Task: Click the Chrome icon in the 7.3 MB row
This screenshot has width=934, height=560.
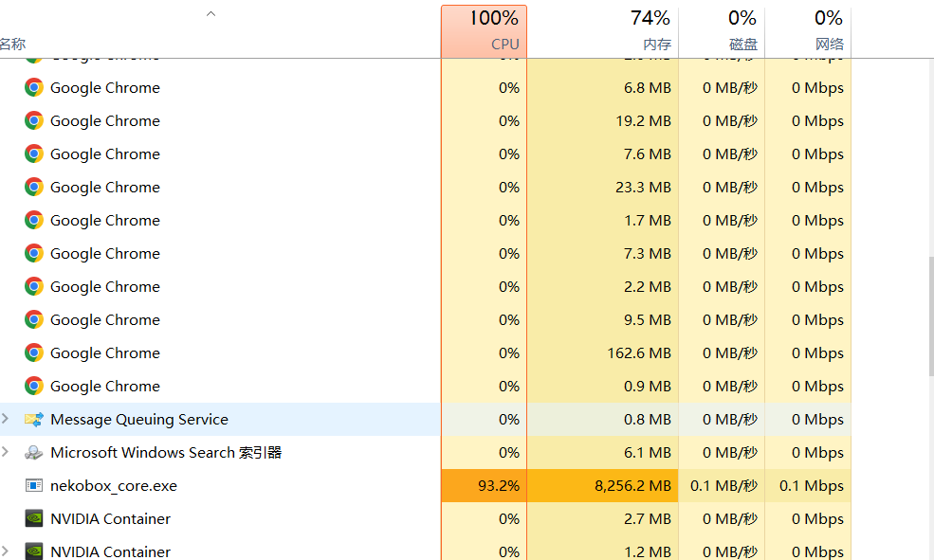Action: (x=34, y=254)
